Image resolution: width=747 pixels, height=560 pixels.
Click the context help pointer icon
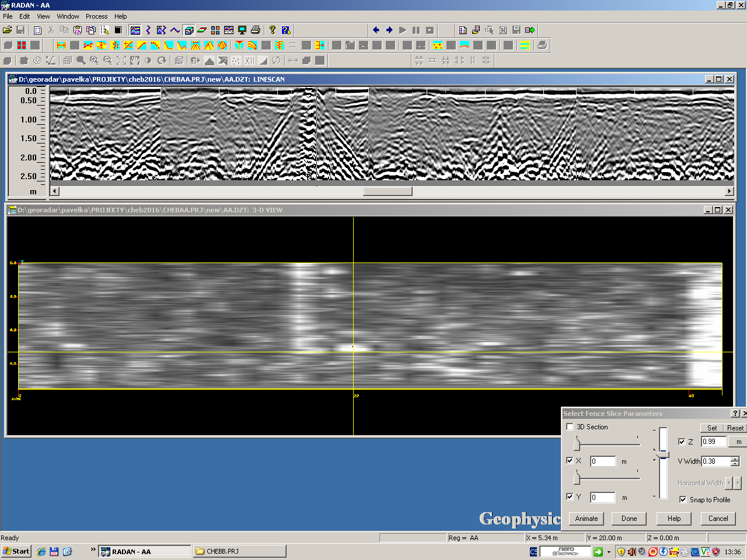tap(286, 30)
